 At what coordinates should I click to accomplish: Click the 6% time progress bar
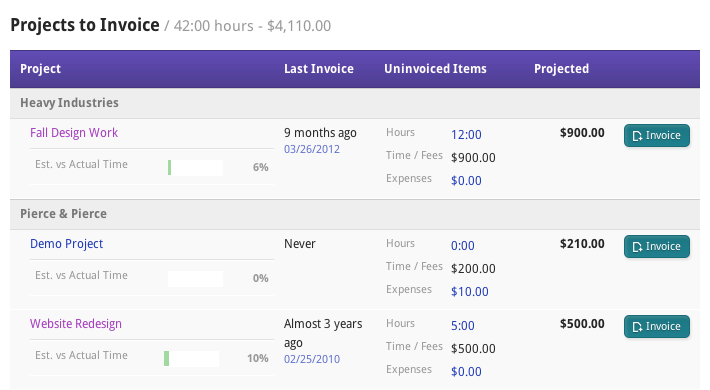click(x=195, y=168)
